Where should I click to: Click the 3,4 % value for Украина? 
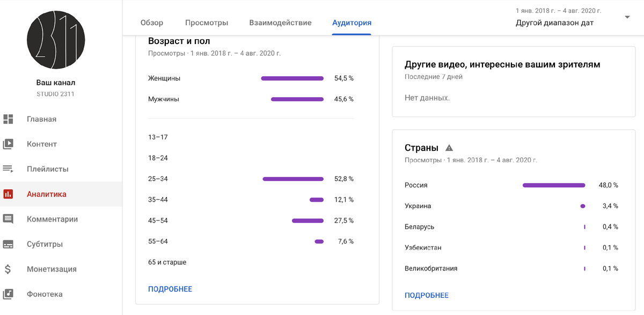(610, 206)
